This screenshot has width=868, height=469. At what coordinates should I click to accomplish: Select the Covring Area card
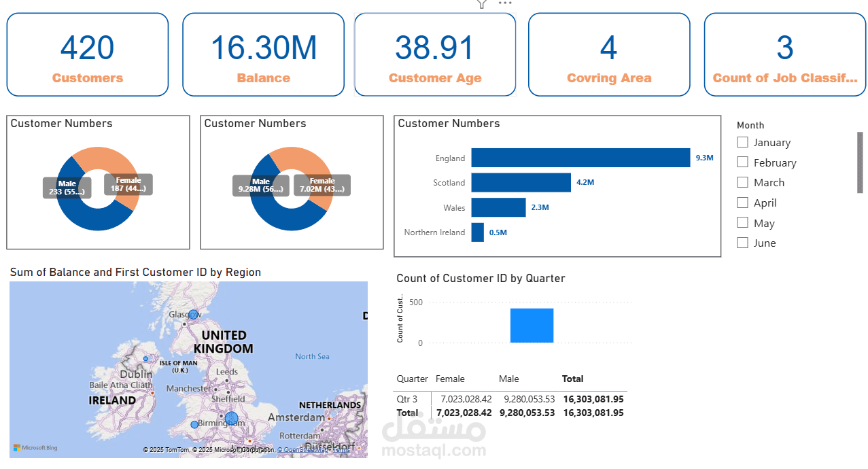pyautogui.click(x=609, y=54)
